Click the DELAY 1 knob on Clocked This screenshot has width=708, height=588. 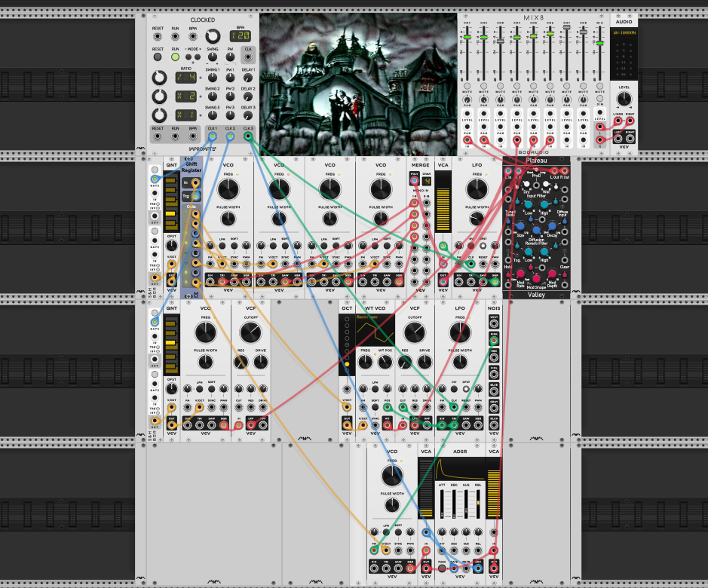tap(248, 77)
